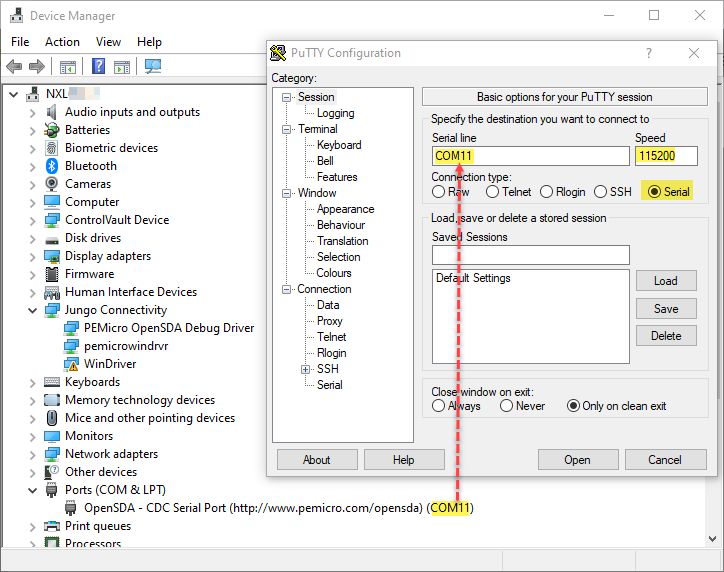Click the Save session button
This screenshot has height=572, width=724.
tap(666, 308)
